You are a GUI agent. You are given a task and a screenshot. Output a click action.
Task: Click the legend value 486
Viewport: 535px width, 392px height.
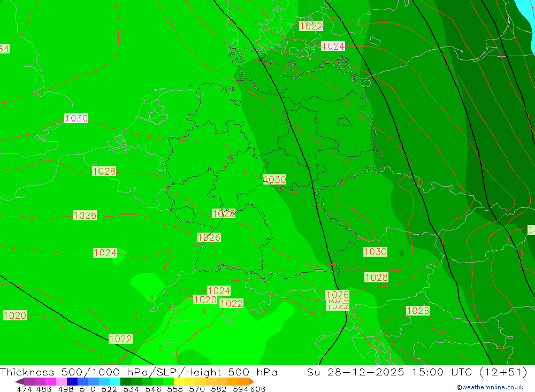(44, 389)
